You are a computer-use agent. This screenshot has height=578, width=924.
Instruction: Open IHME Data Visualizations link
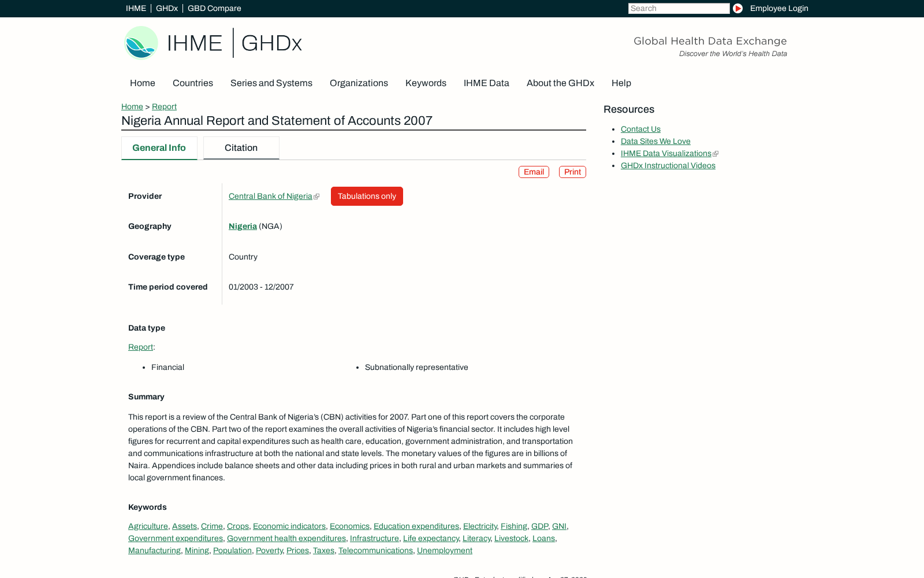click(x=666, y=154)
